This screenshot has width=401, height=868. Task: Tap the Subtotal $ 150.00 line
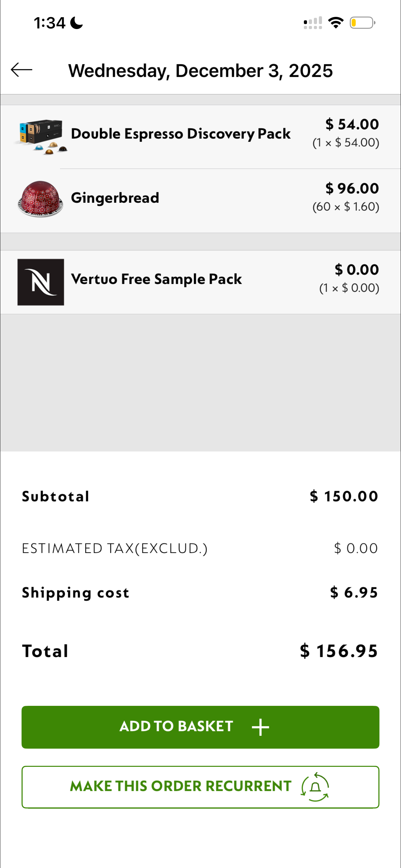pyautogui.click(x=200, y=496)
